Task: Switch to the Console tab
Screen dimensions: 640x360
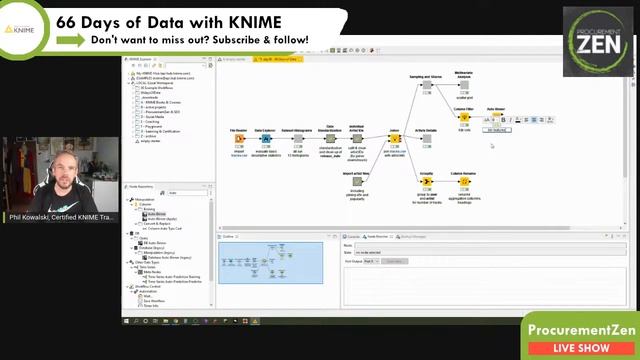Action: tap(351, 236)
